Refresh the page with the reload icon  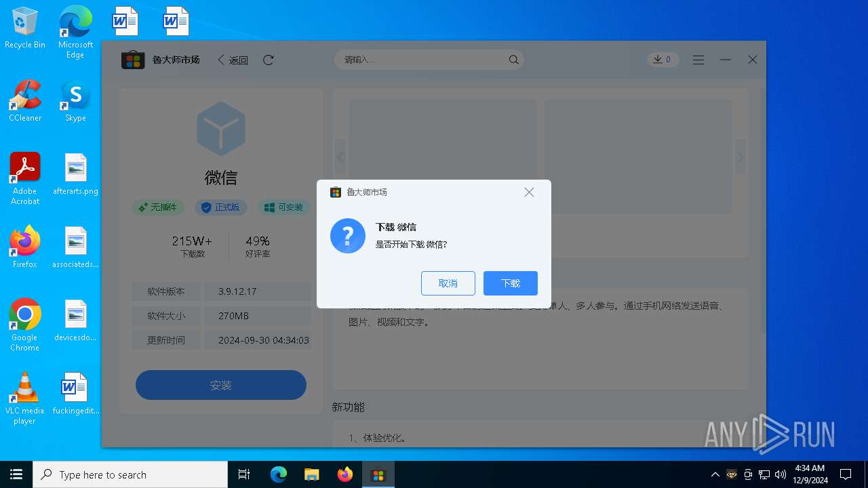pyautogui.click(x=269, y=60)
